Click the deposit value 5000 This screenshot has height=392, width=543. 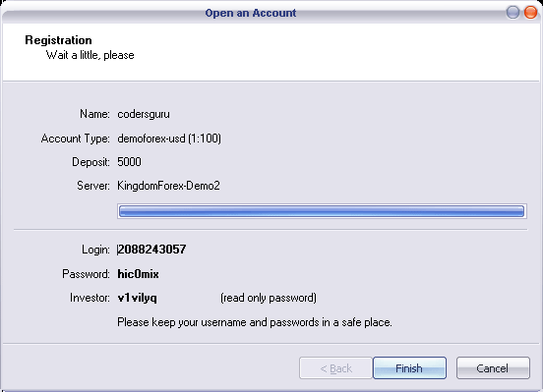pos(129,162)
